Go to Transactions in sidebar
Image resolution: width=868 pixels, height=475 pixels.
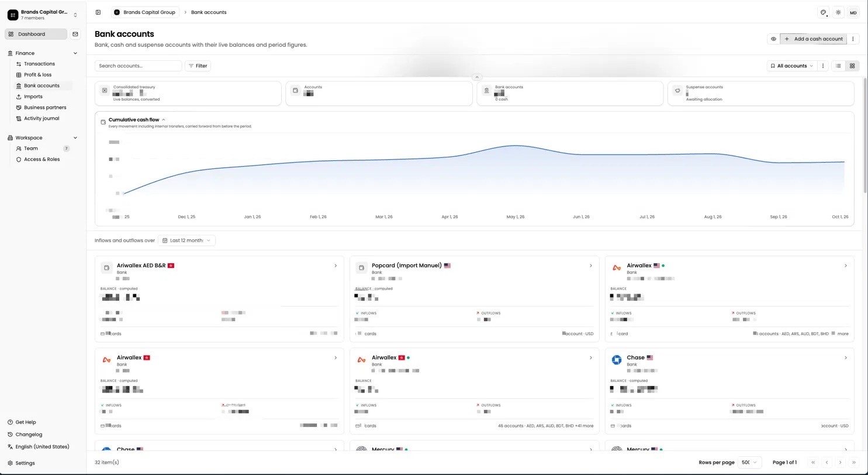[39, 64]
